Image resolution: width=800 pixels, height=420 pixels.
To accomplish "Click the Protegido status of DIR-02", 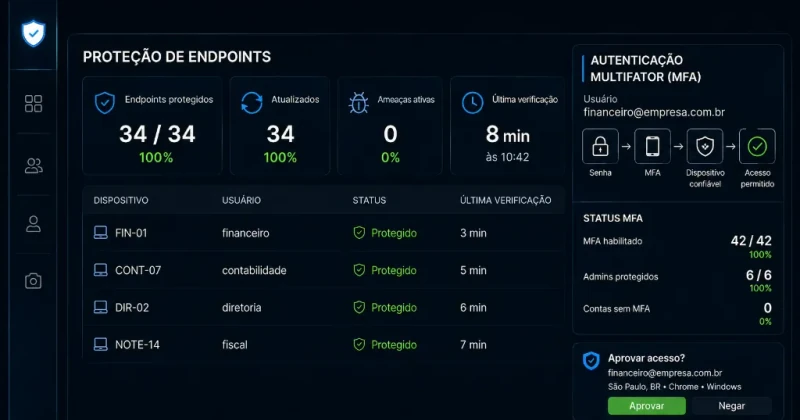I will pyautogui.click(x=394, y=308).
